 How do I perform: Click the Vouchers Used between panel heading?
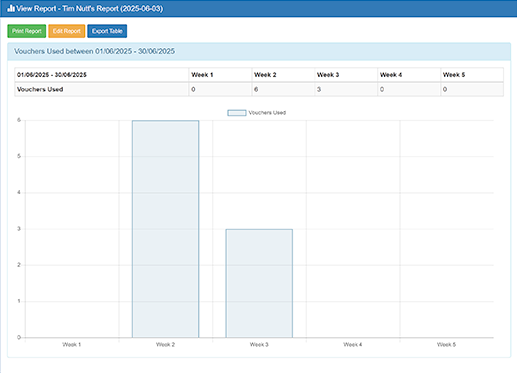click(94, 51)
